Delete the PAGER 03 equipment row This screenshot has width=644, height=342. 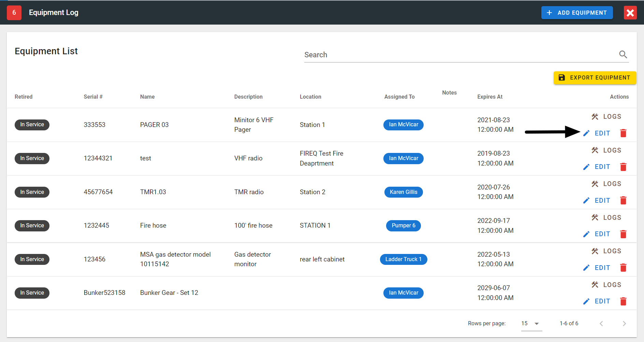[x=623, y=133]
